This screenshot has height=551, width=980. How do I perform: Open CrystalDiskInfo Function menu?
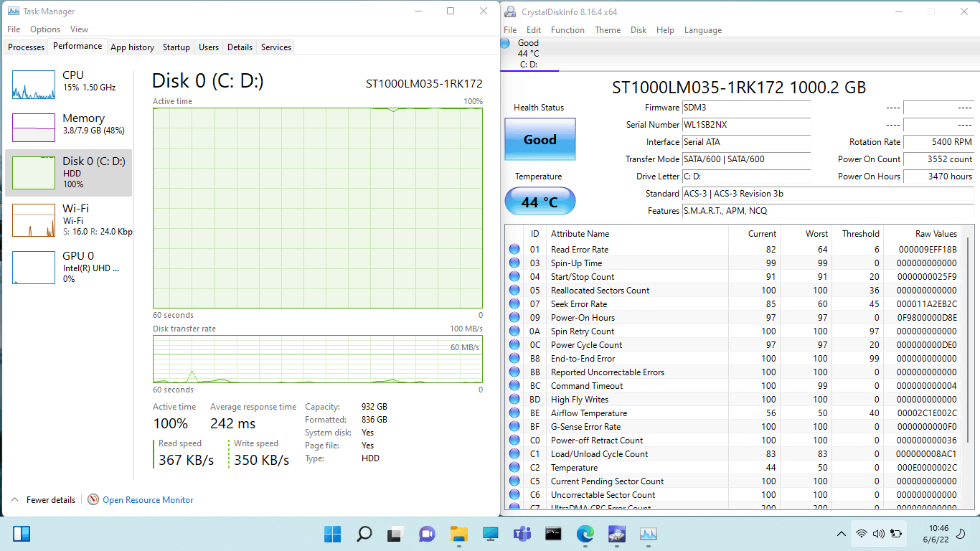click(x=567, y=30)
